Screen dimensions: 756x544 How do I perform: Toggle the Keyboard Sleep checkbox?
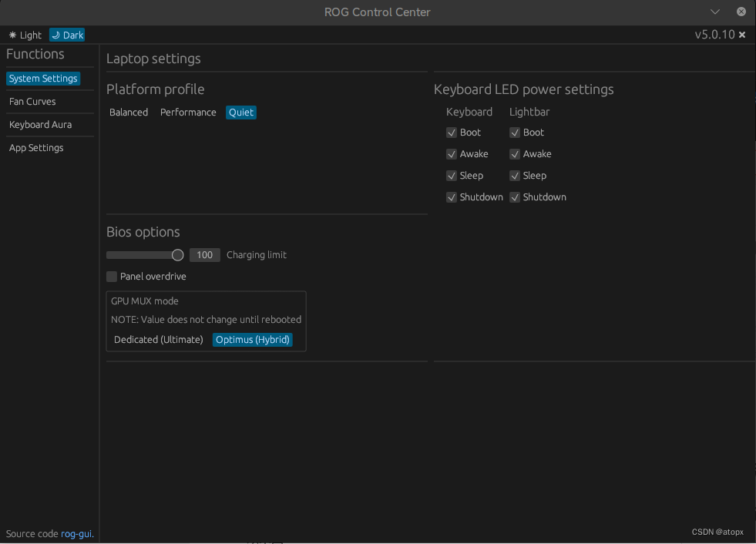[x=452, y=176]
